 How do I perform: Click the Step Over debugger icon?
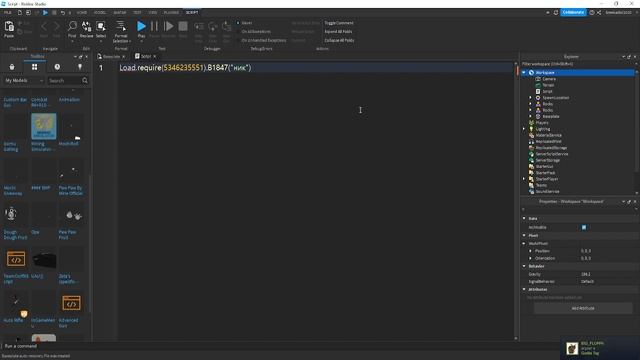click(213, 27)
